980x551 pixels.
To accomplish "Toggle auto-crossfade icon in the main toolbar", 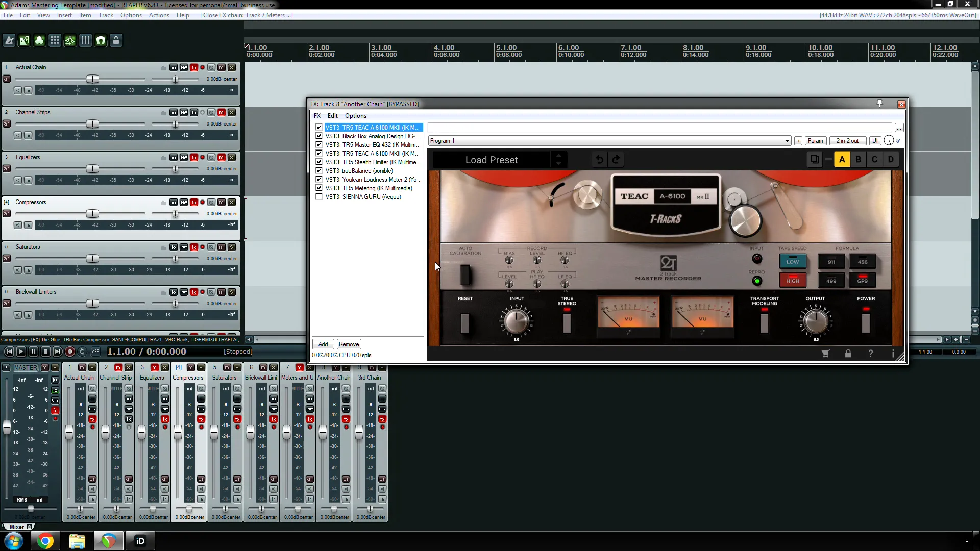I will pos(24,41).
